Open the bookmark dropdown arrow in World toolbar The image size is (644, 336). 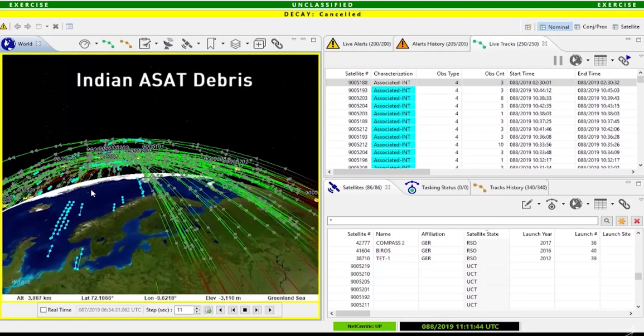tap(222, 44)
